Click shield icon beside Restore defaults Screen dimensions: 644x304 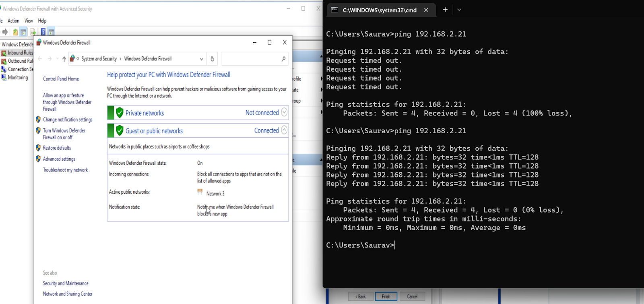[38, 148]
